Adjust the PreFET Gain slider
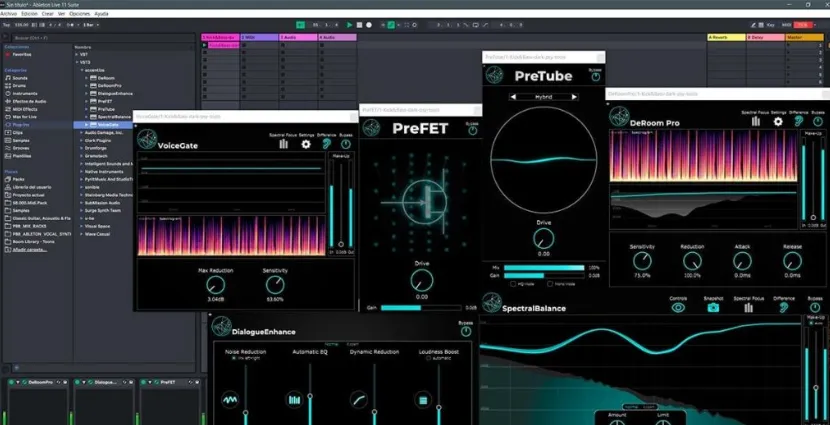Viewport: 830px width, 425px height. click(421, 308)
